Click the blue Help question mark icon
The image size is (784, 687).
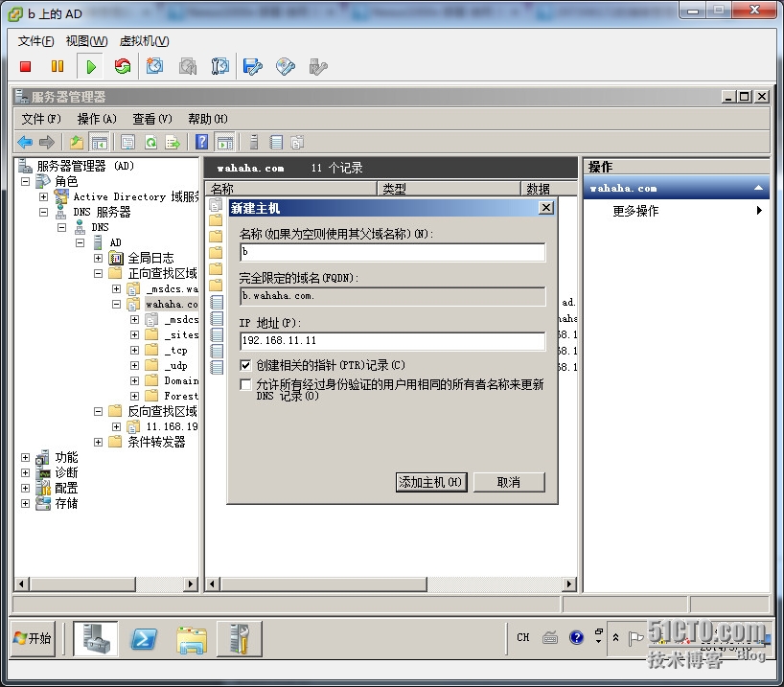tap(201, 143)
